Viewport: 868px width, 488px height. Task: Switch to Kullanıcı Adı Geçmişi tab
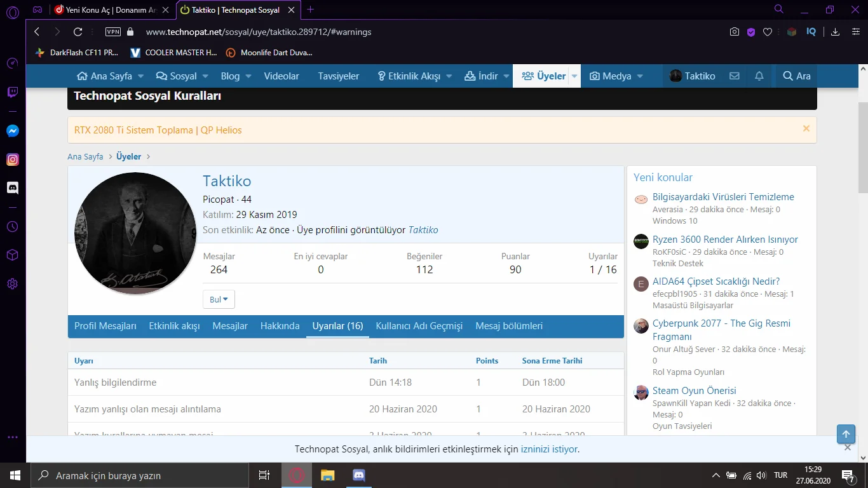coord(419,326)
